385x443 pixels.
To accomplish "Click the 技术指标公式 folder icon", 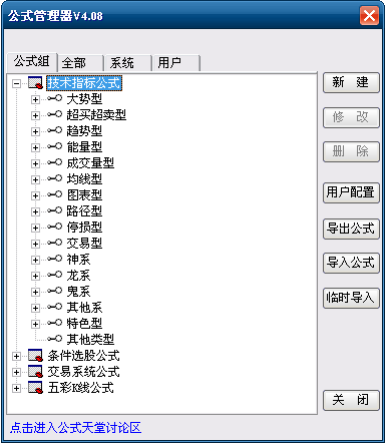I will pos(35,83).
